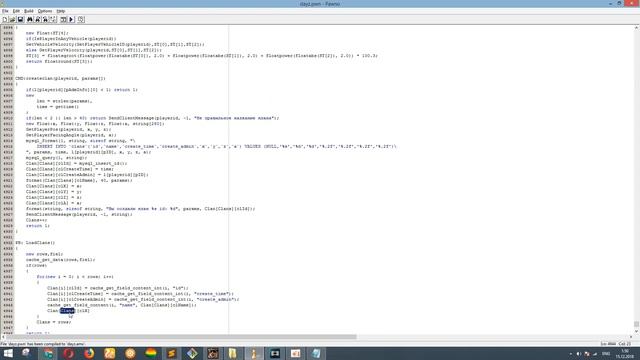Viewport: 640px width, 360px height.
Task: Click the Go to line toolbar icon
Action: pyautogui.click(x=53, y=19)
